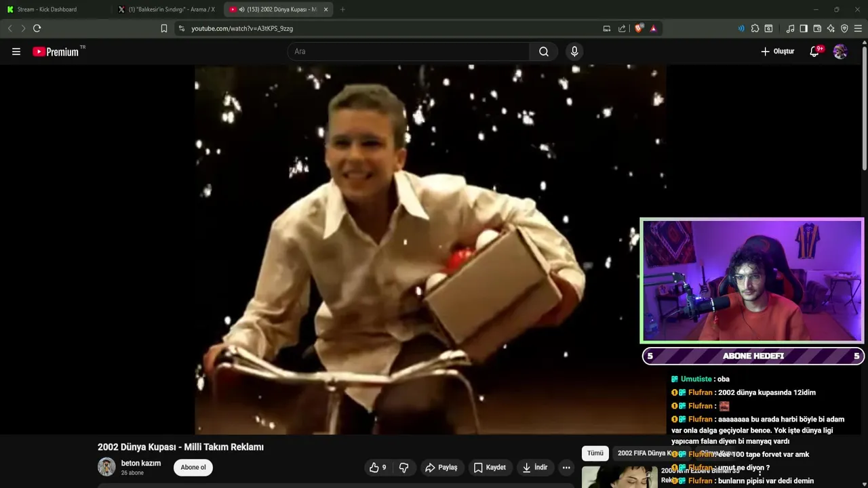Click the share page icon in address bar
Viewport: 868px width, 488px height.
pyautogui.click(x=622, y=28)
